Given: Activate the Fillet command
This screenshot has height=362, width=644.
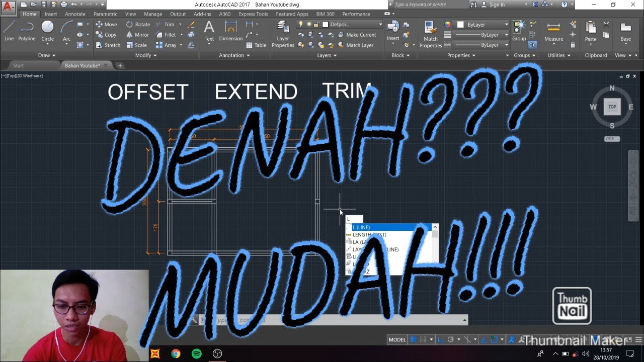Looking at the screenshot, I should [x=166, y=35].
